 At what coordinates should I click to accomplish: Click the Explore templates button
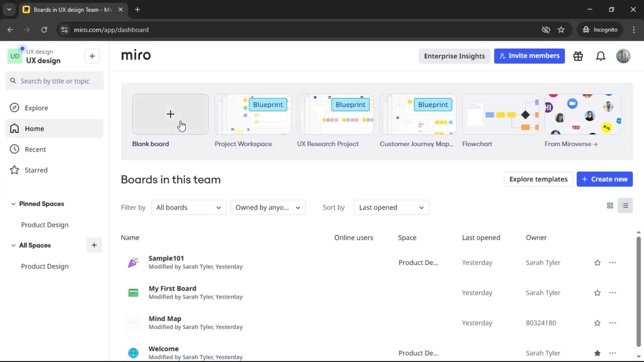click(x=538, y=179)
